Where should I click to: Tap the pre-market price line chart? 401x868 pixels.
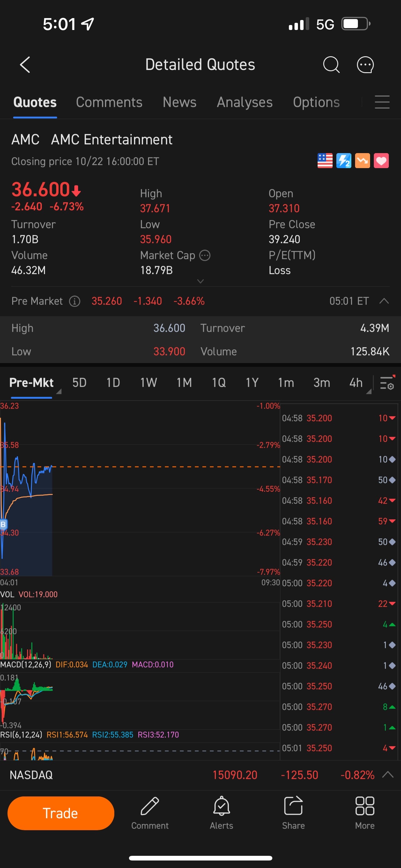pyautogui.click(x=140, y=489)
